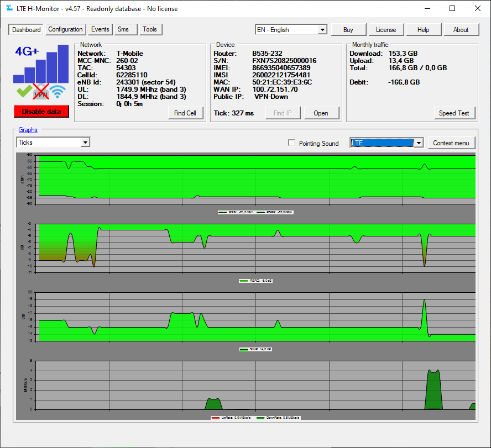Click the Tick: 327 ms readout
The image size is (491, 448).
point(233,113)
